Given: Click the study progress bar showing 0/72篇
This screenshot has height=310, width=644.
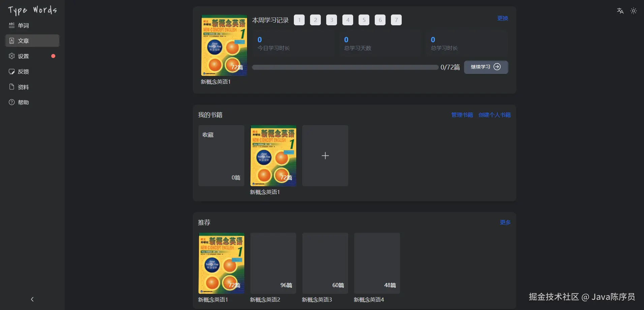Looking at the screenshot, I should (345, 67).
